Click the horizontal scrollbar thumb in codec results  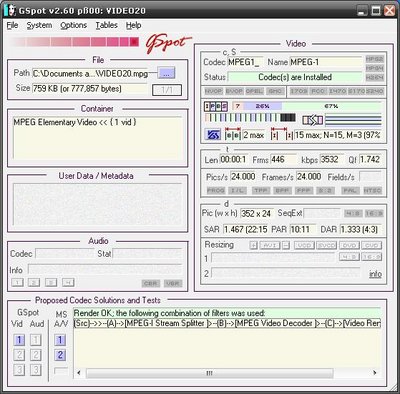[x=209, y=373]
